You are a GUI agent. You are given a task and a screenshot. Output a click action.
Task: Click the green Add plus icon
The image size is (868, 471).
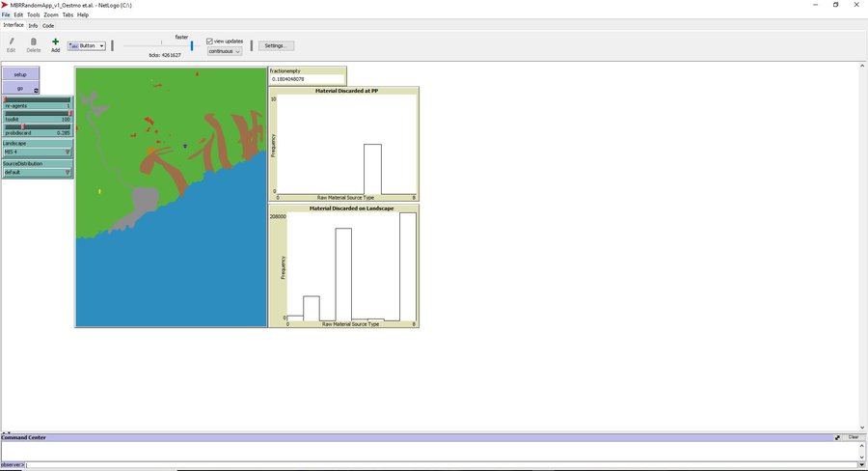pyautogui.click(x=55, y=42)
